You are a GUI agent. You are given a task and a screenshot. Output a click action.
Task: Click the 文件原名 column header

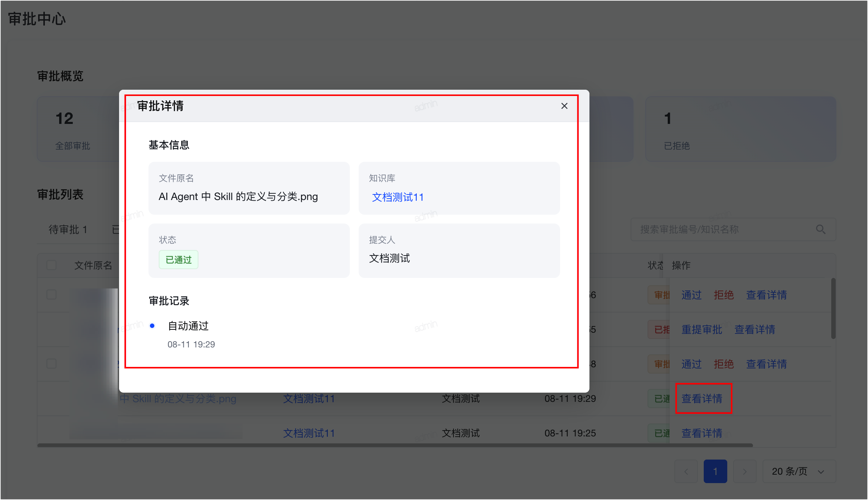pyautogui.click(x=93, y=265)
